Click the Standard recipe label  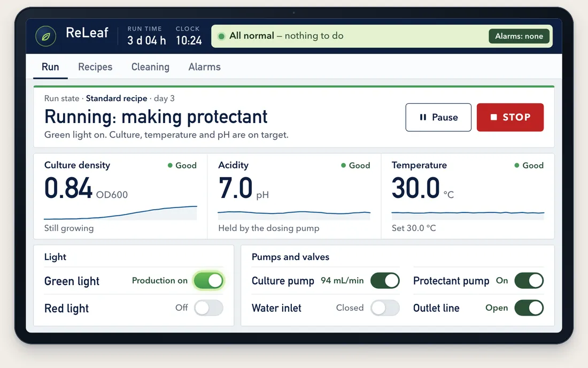click(117, 98)
